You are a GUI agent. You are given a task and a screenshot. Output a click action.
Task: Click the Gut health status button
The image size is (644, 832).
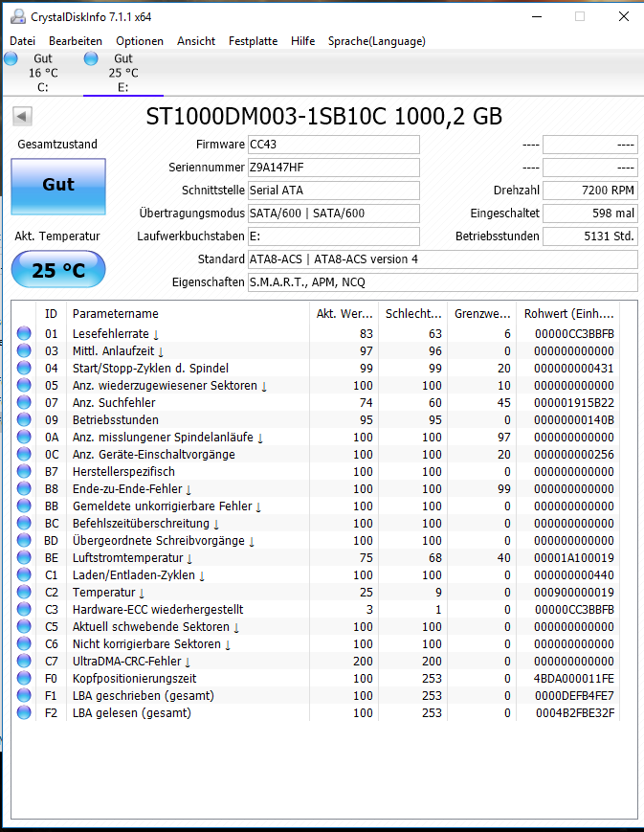58,187
